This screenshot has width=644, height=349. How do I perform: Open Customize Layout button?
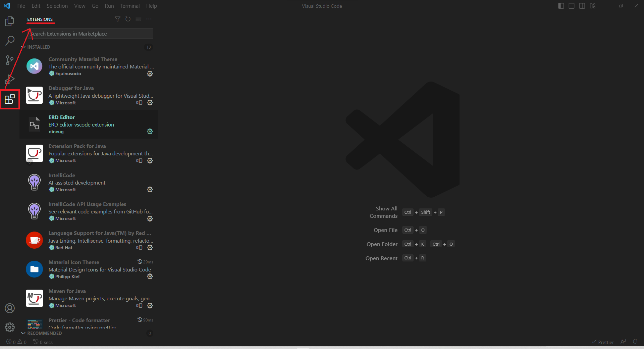click(x=593, y=6)
